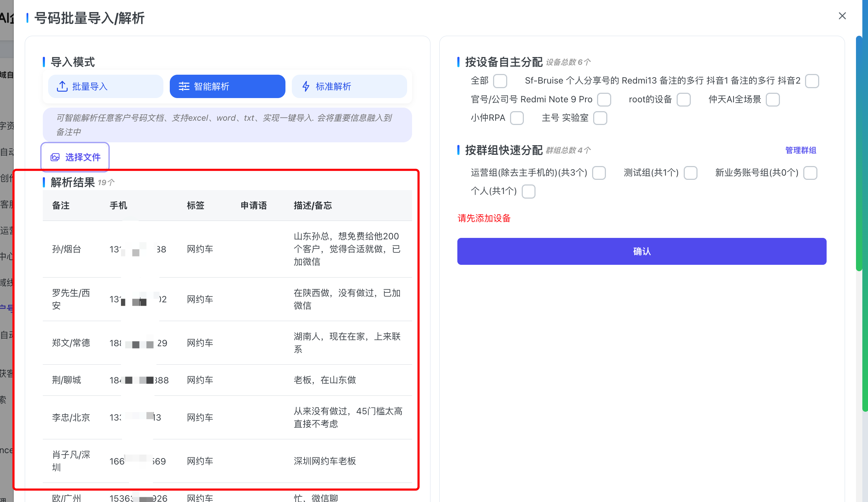Enable the root的设备 checkbox
The width and height of the screenshot is (868, 502).
point(683,99)
